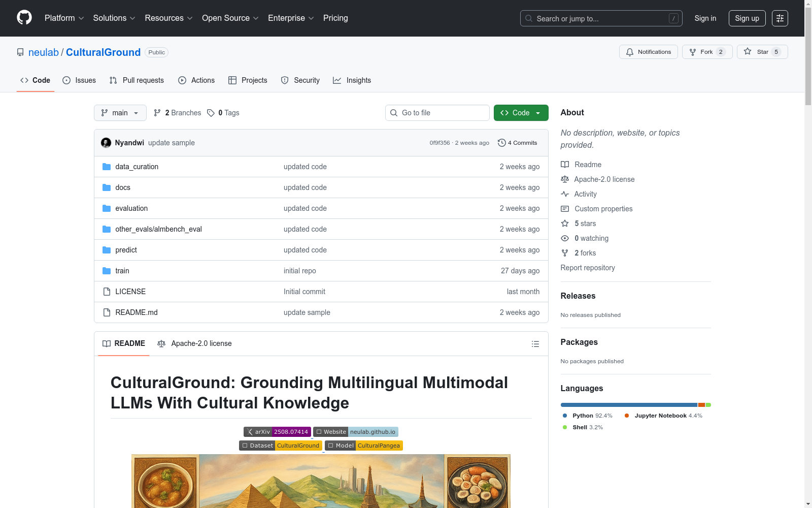Screen dimensions: 812x508
Task: Go to GitHub homepage via Octocat logo
Action: [24, 18]
